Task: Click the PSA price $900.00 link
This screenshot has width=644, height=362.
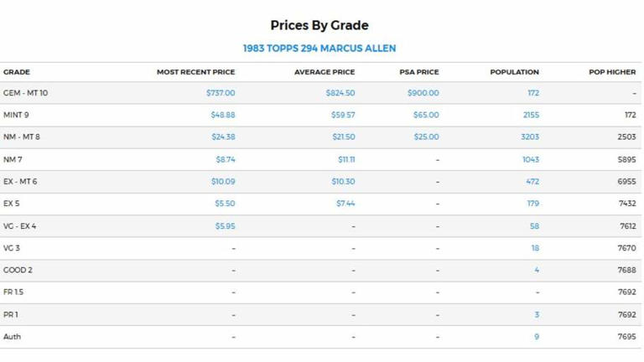Action: [423, 93]
